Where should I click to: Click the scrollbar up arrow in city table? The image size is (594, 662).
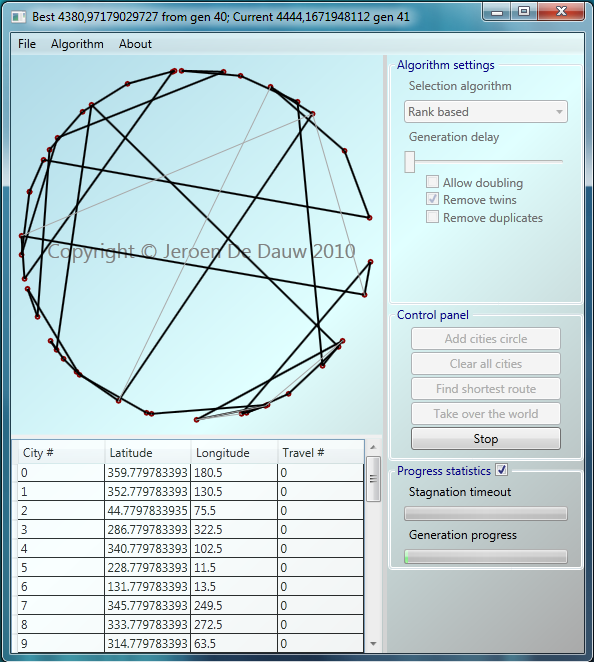click(373, 447)
